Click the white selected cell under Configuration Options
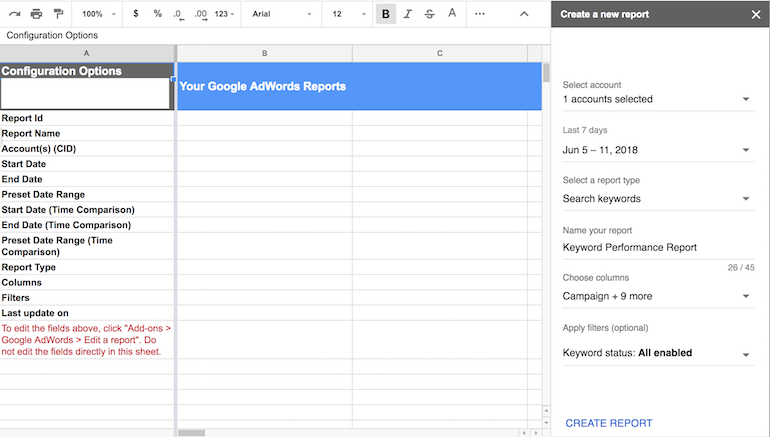The width and height of the screenshot is (770, 437). (85, 94)
